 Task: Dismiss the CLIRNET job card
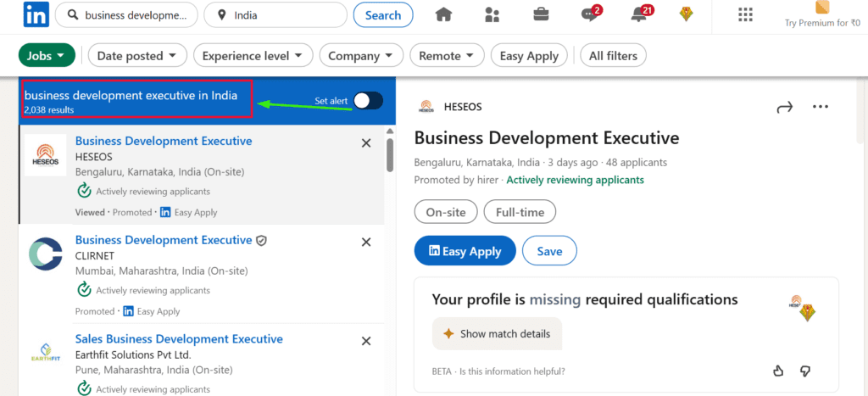pyautogui.click(x=366, y=242)
